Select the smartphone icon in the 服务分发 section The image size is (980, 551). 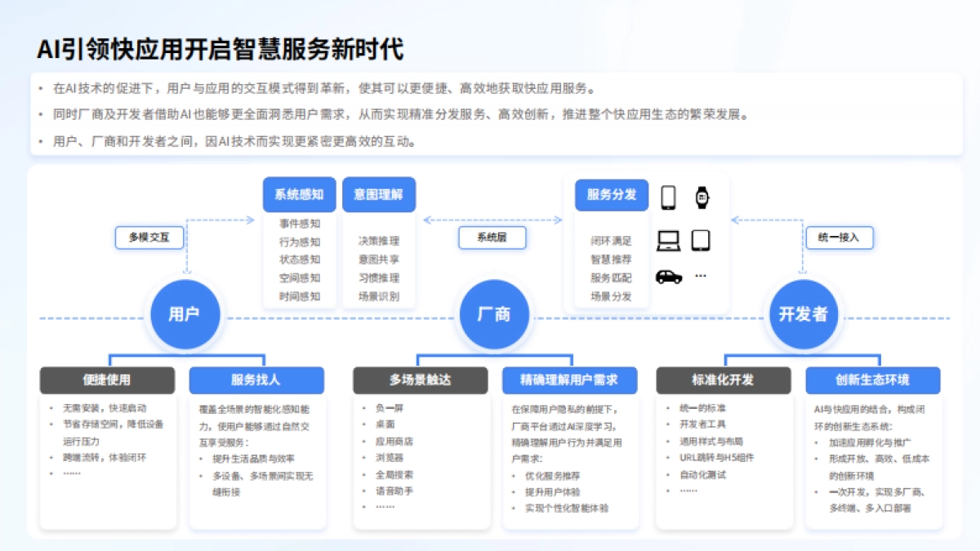pos(670,198)
